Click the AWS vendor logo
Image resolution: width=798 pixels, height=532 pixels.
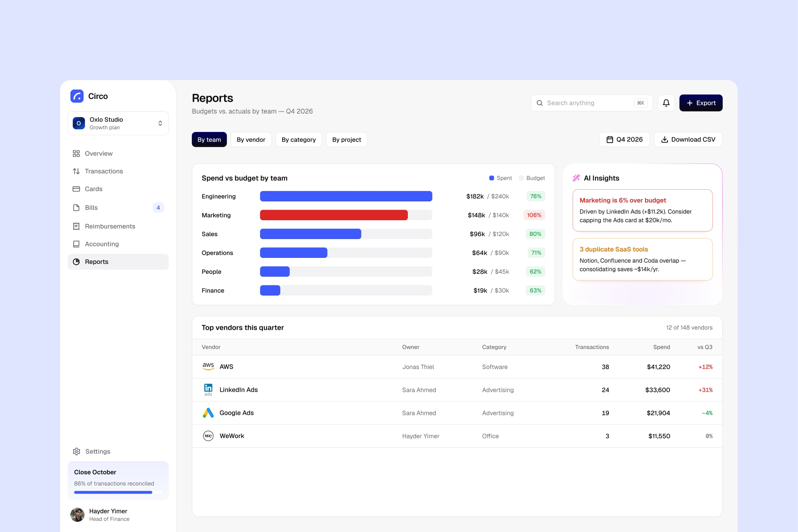pyautogui.click(x=208, y=366)
